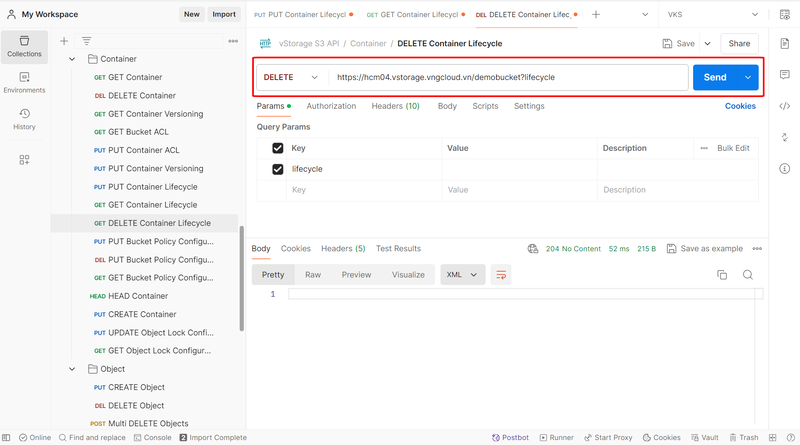Click the search response icon
Screen dimensions: 800x445
tap(748, 275)
